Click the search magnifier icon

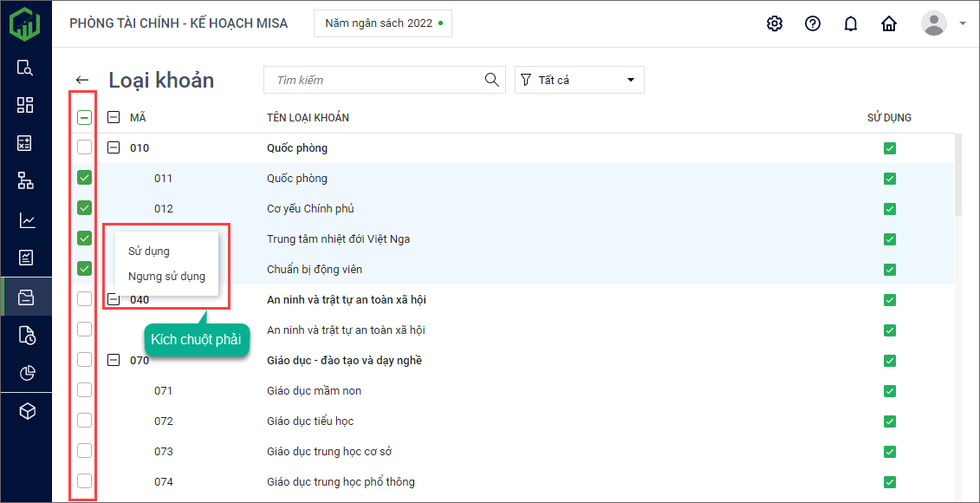click(492, 80)
